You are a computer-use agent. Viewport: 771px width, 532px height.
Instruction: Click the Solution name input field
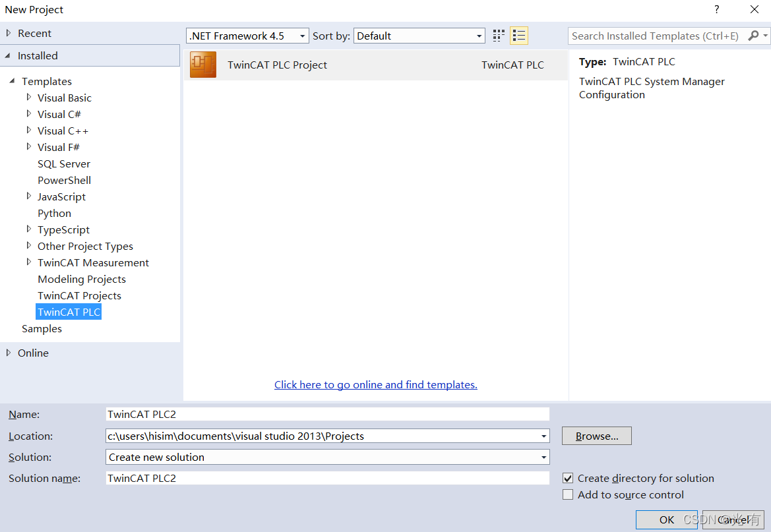click(328, 478)
